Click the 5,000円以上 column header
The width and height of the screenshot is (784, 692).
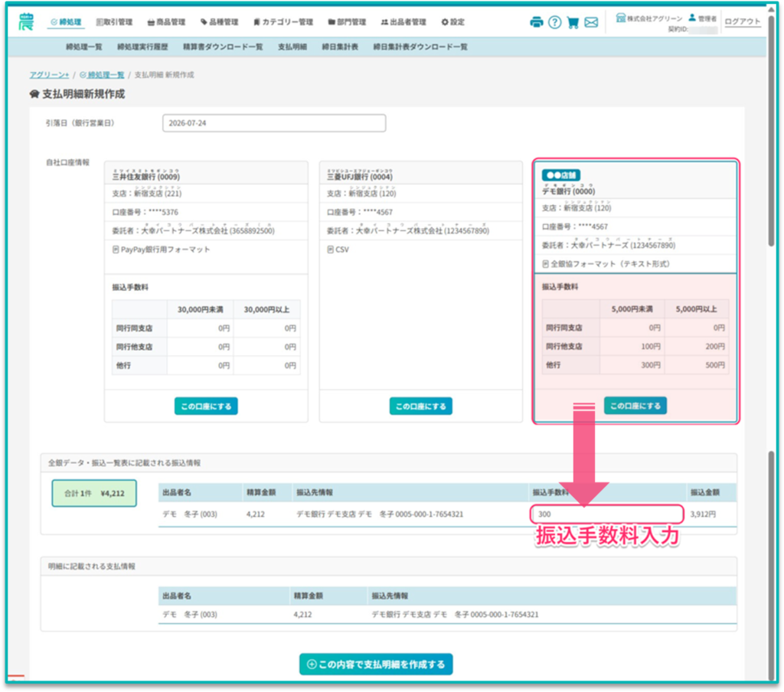pyautogui.click(x=697, y=309)
